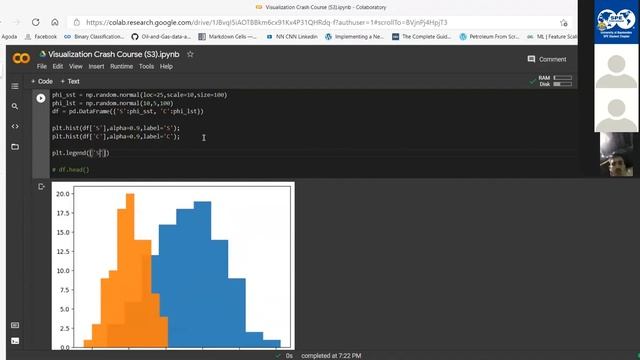Click the phi_sst np.random.normal code line

coord(140,95)
